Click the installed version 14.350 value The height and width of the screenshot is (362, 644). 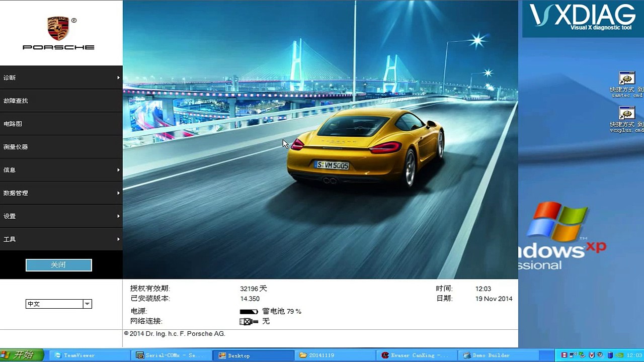250,299
